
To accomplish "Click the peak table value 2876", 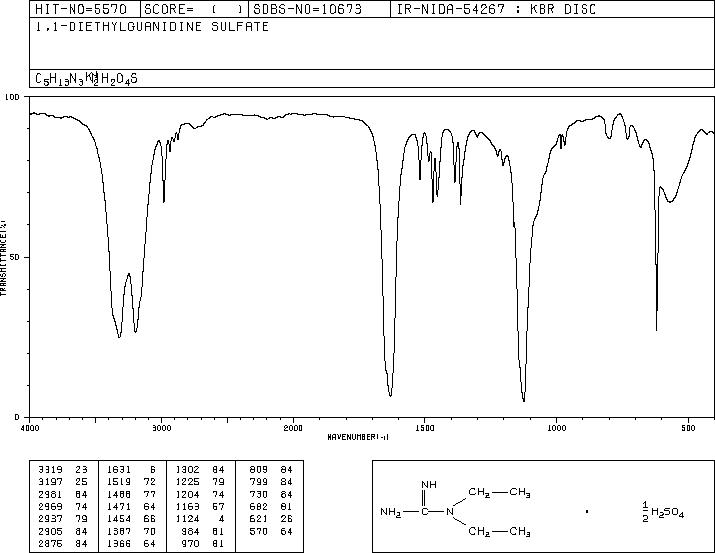I will 50,544.
